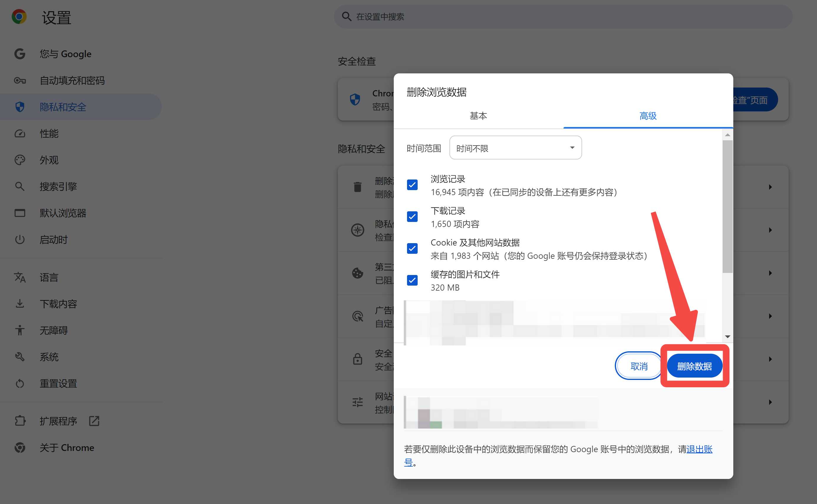Viewport: 817px width, 504px height.
Task: Click the compass icon for privacy guide row
Action: point(358,230)
